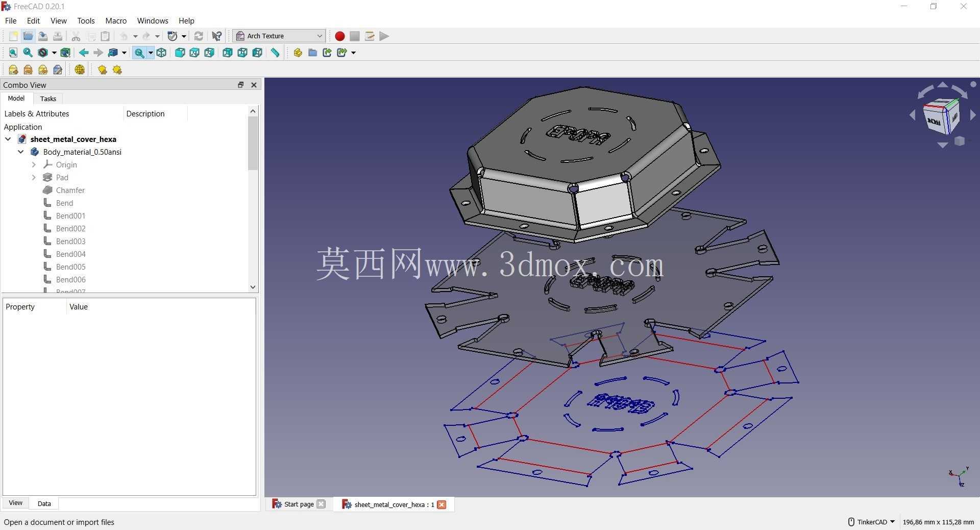Open the Macro menu
The height and width of the screenshot is (530, 980).
pyautogui.click(x=116, y=20)
